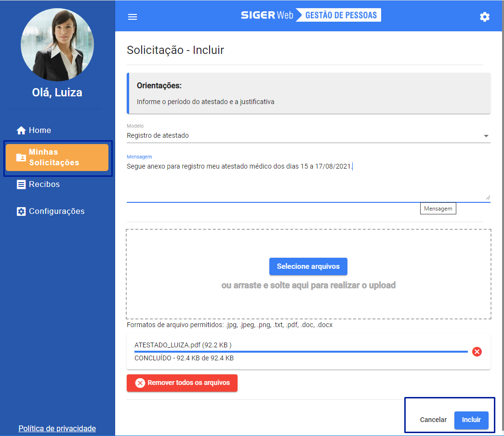
Task: Click the Incluir button
Action: (x=471, y=420)
